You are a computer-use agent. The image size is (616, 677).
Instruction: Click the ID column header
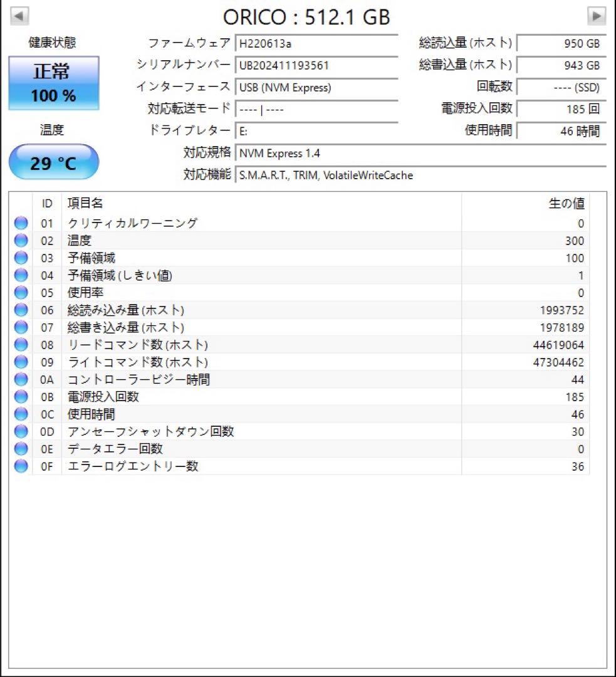click(x=47, y=203)
